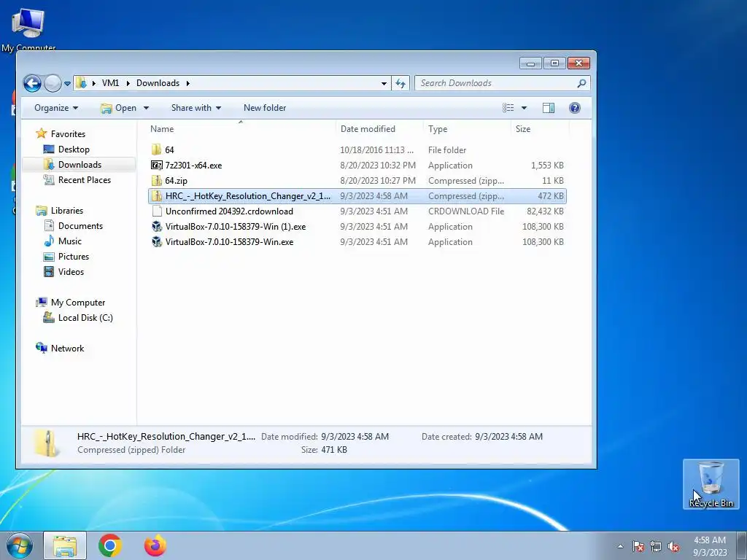Click VM1 in the address breadcrumb

pyautogui.click(x=111, y=83)
